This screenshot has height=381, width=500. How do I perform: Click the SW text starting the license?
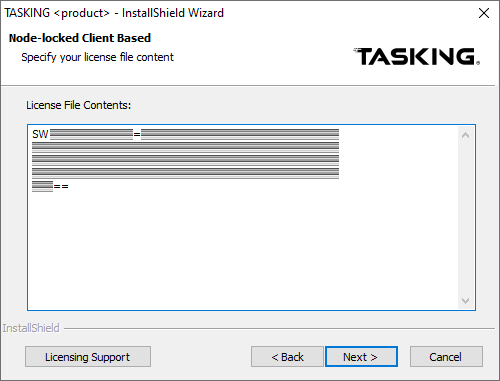[x=40, y=134]
